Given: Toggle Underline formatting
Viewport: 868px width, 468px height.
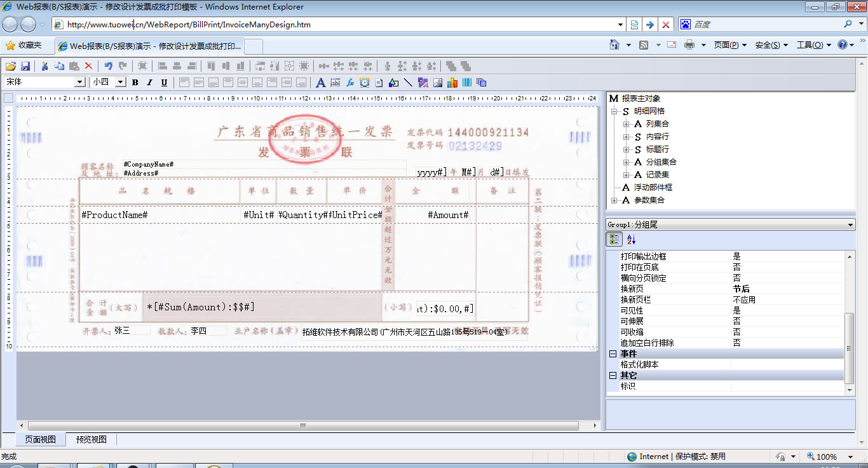Looking at the screenshot, I should [x=164, y=83].
